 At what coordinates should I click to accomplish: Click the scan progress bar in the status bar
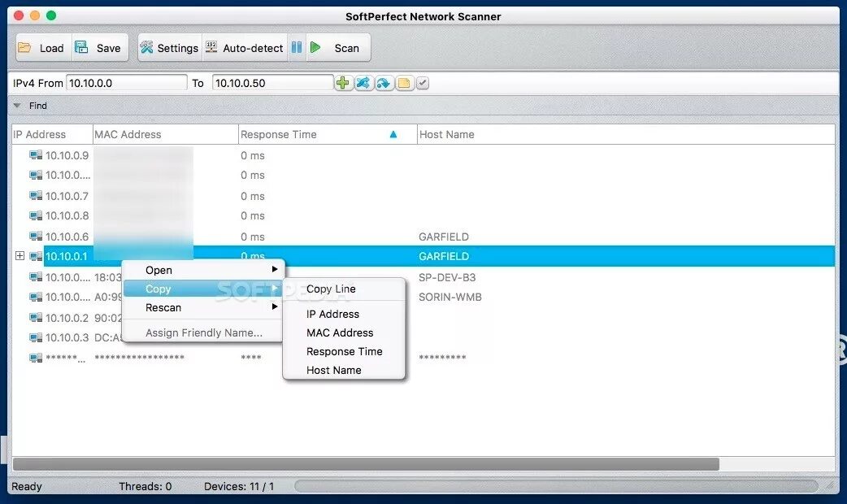[x=556, y=486]
